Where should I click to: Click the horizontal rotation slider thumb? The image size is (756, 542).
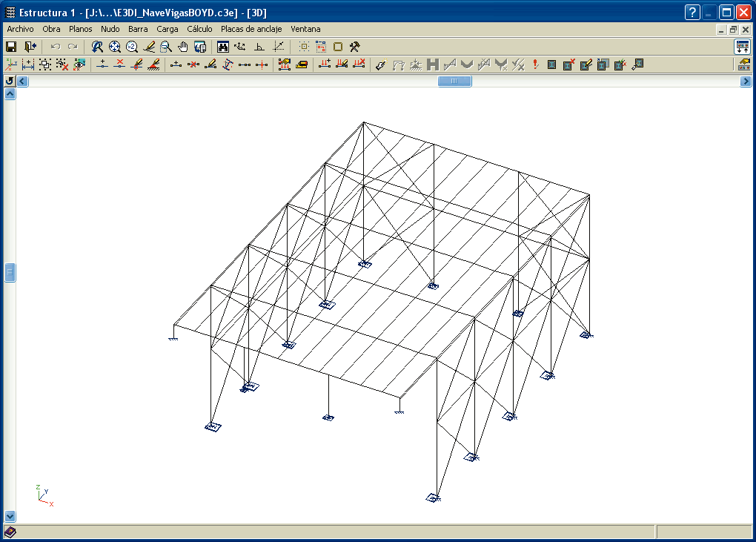click(x=454, y=82)
